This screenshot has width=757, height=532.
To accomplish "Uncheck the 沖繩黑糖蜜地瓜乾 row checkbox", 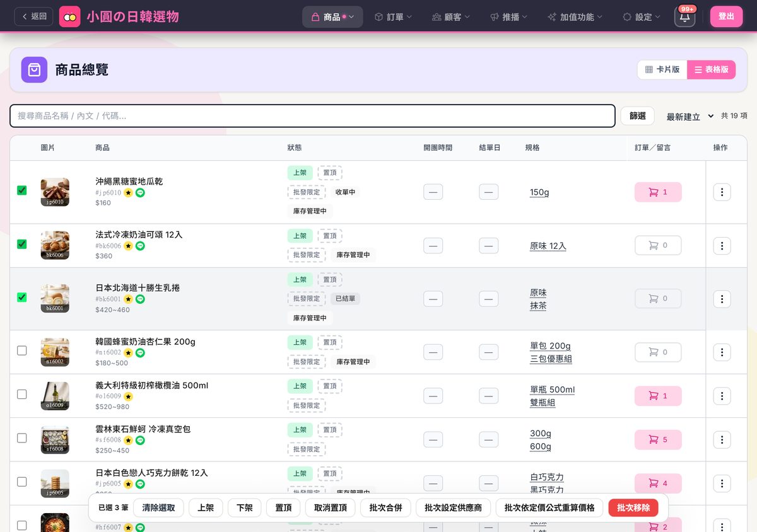I will 22,190.
